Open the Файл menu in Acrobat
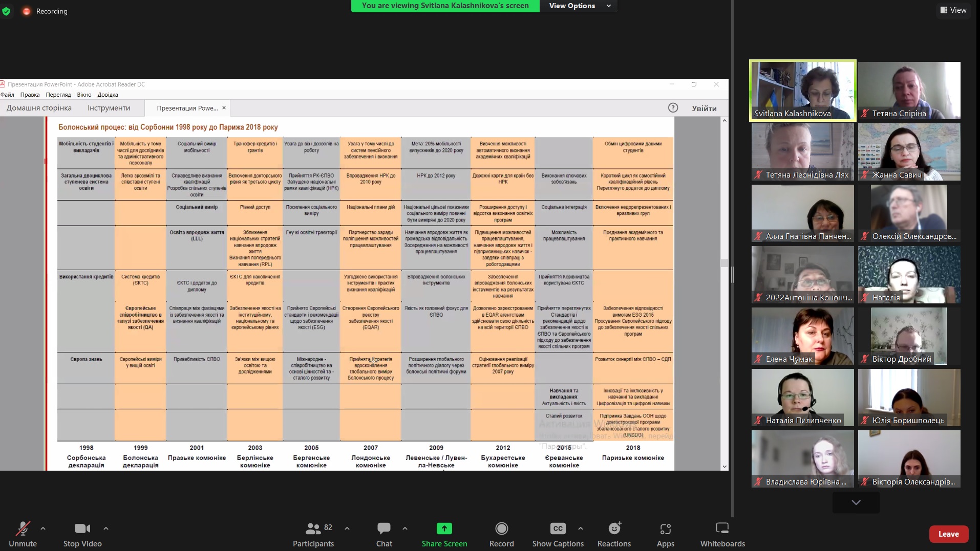 [x=7, y=95]
